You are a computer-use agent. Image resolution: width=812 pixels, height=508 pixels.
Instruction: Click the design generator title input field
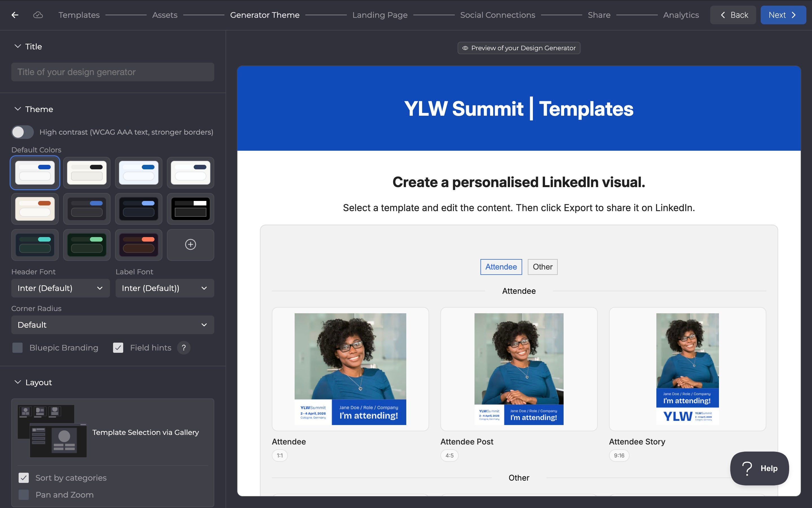pos(113,72)
